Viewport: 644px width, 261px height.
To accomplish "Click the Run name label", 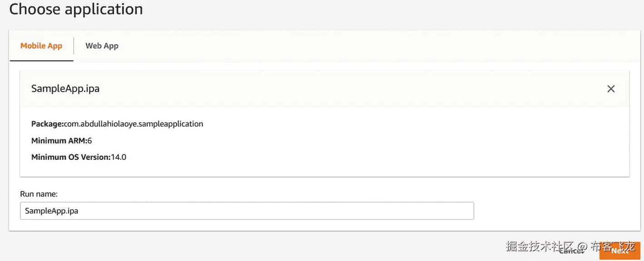I will (39, 194).
